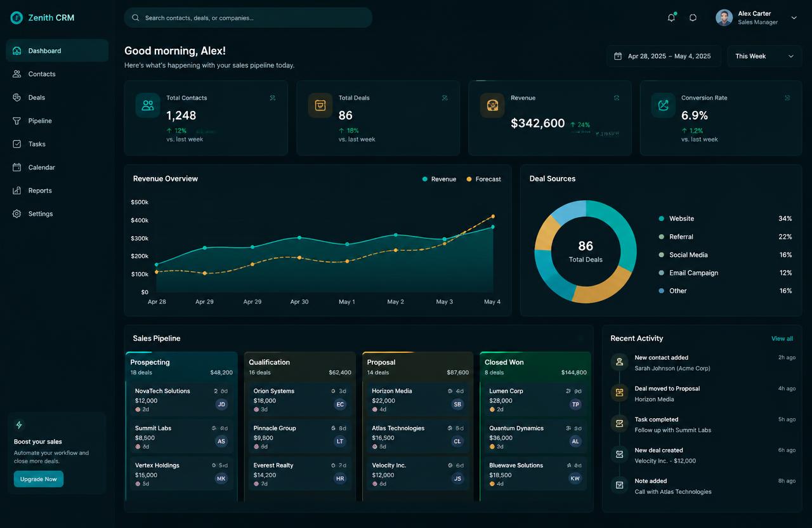The width and height of the screenshot is (812, 528).
Task: Click the New contact added activity icon
Action: (620, 362)
